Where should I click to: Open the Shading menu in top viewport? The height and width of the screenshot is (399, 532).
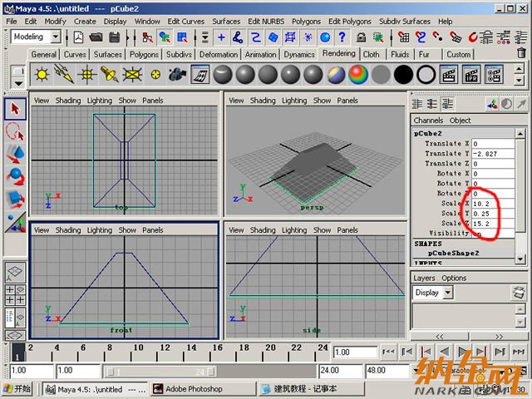click(x=68, y=101)
